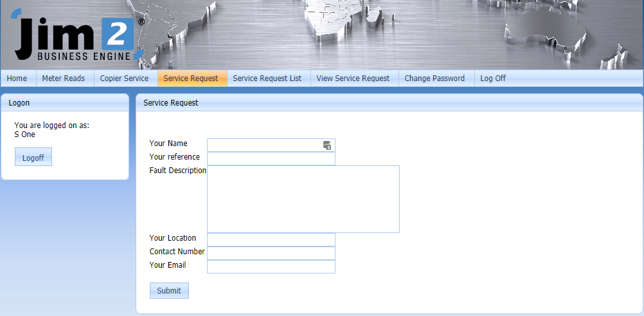The height and width of the screenshot is (316, 644).
Task: Open the View Service Request tab
Action: pyautogui.click(x=353, y=78)
